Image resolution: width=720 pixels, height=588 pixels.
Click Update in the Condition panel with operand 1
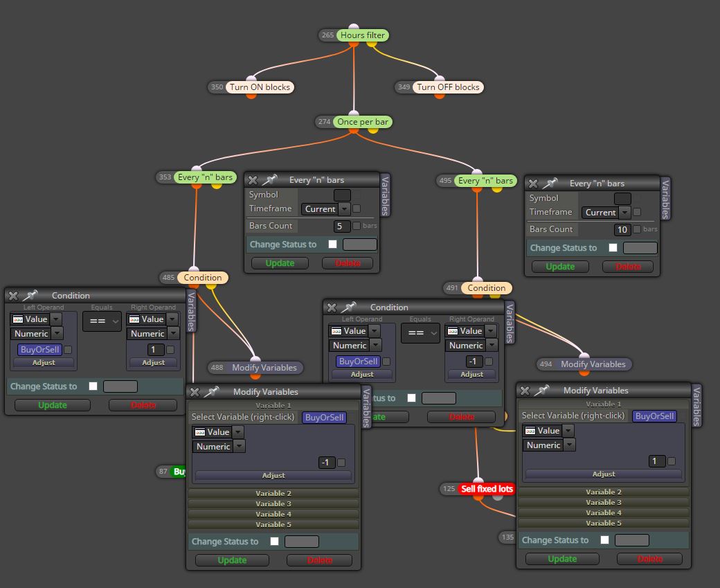[53, 405]
